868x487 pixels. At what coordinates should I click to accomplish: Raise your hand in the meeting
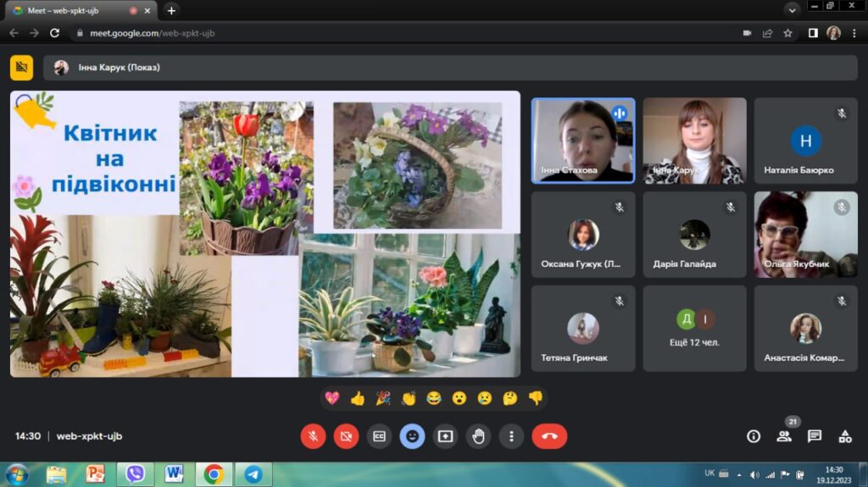coord(478,436)
